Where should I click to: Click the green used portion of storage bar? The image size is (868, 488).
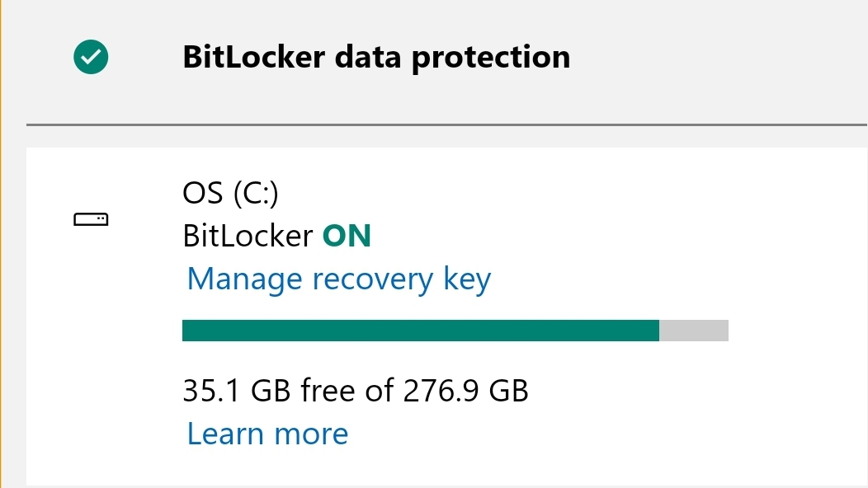click(420, 331)
